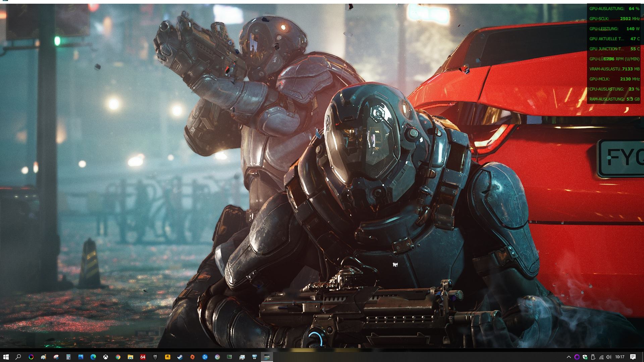Click the 7133 MB overlay value
The width and height of the screenshot is (644, 362).
(631, 69)
